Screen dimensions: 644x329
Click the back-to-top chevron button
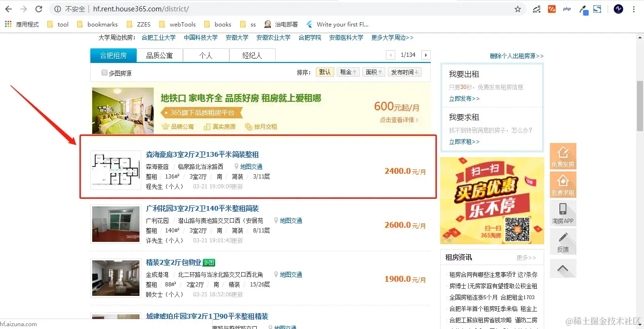[563, 268]
